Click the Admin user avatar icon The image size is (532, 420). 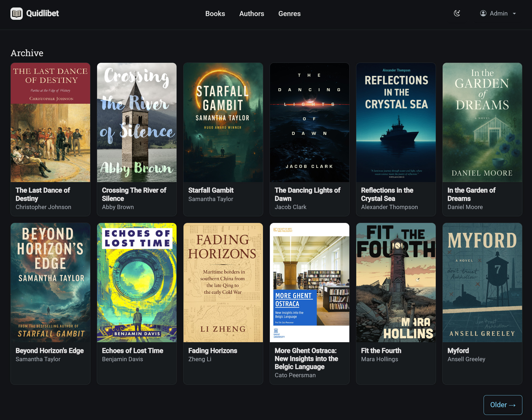click(x=483, y=13)
